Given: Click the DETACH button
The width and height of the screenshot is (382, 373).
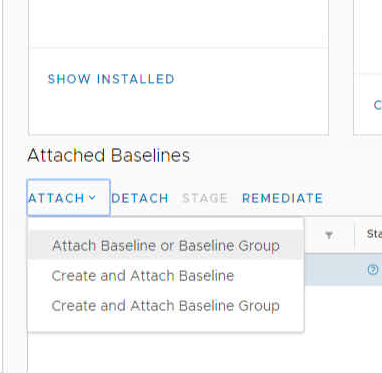Looking at the screenshot, I should point(140,198).
